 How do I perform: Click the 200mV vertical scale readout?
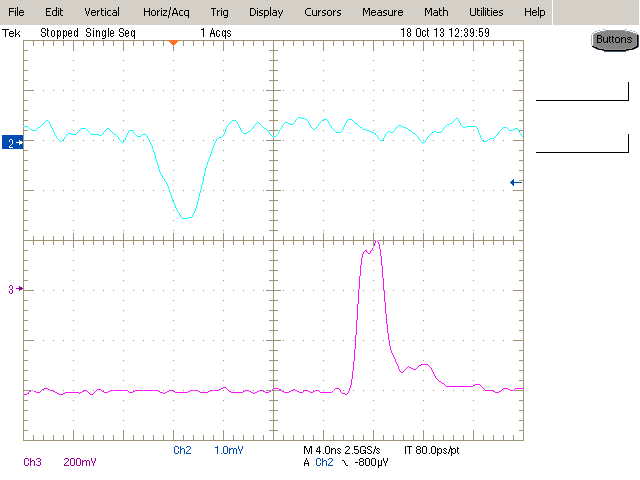pyautogui.click(x=80, y=462)
